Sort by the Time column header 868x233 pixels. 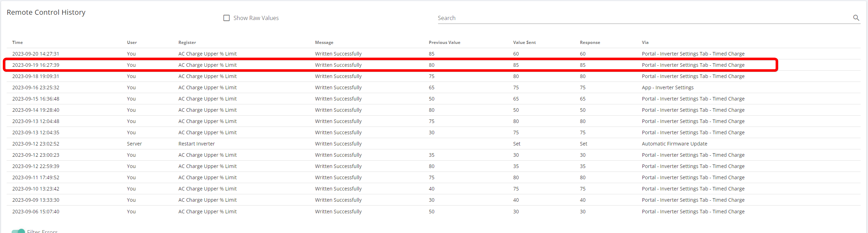pyautogui.click(x=18, y=43)
